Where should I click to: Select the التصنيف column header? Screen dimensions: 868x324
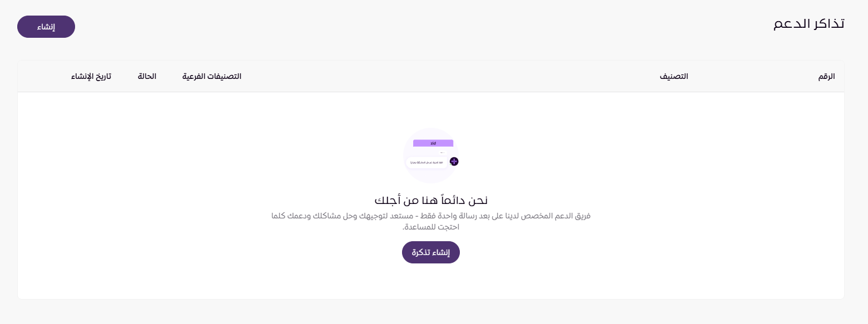(x=674, y=76)
